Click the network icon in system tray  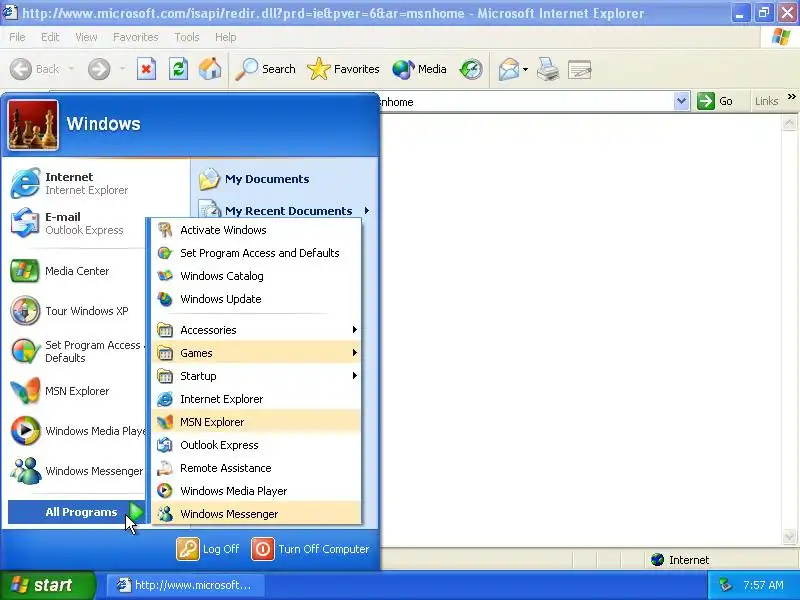725,585
